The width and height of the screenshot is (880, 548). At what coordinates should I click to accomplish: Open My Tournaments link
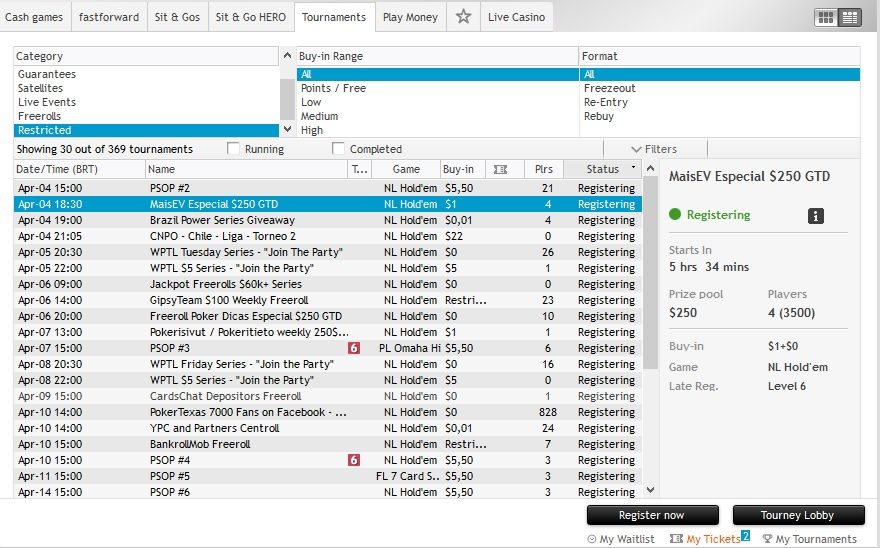click(x=809, y=539)
